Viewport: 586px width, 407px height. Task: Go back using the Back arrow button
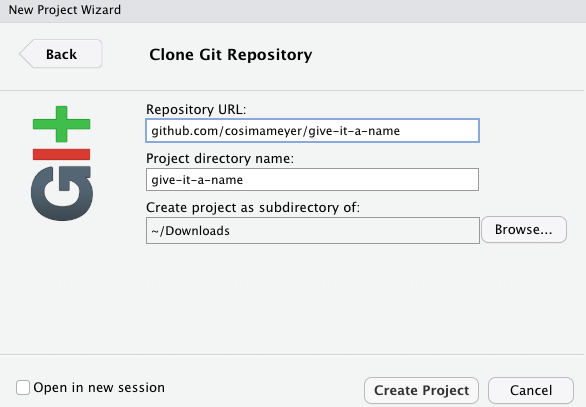61,54
